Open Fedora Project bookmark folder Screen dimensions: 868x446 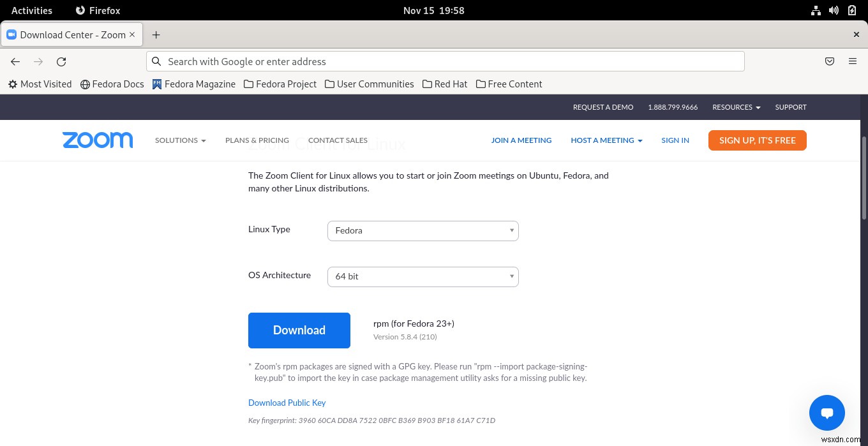tap(280, 84)
